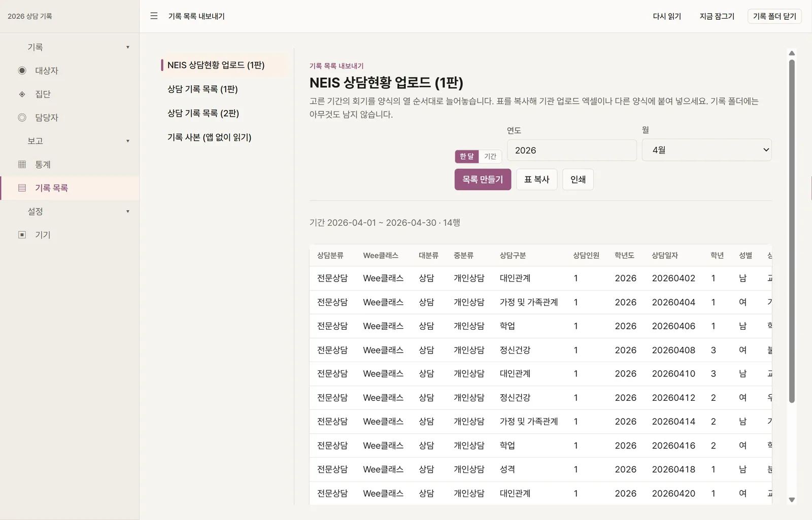Click the 기록 폴더 닫기 button
The image size is (812, 520).
point(774,16)
